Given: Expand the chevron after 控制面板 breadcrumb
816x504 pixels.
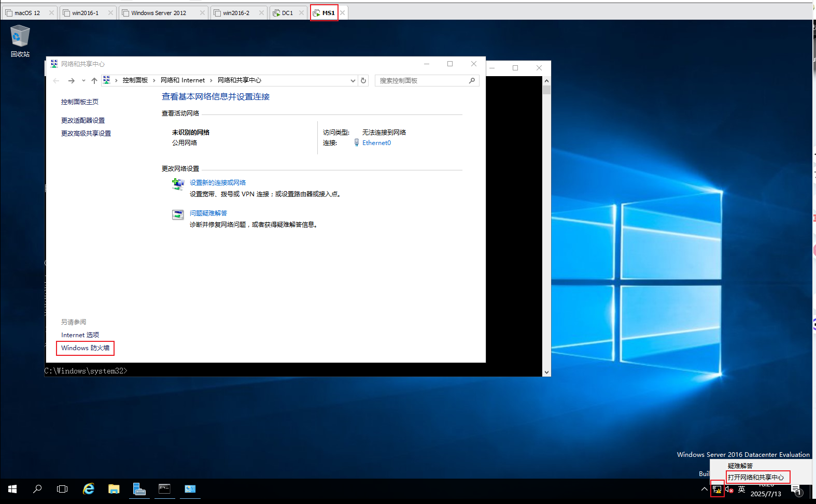Looking at the screenshot, I should click(154, 80).
